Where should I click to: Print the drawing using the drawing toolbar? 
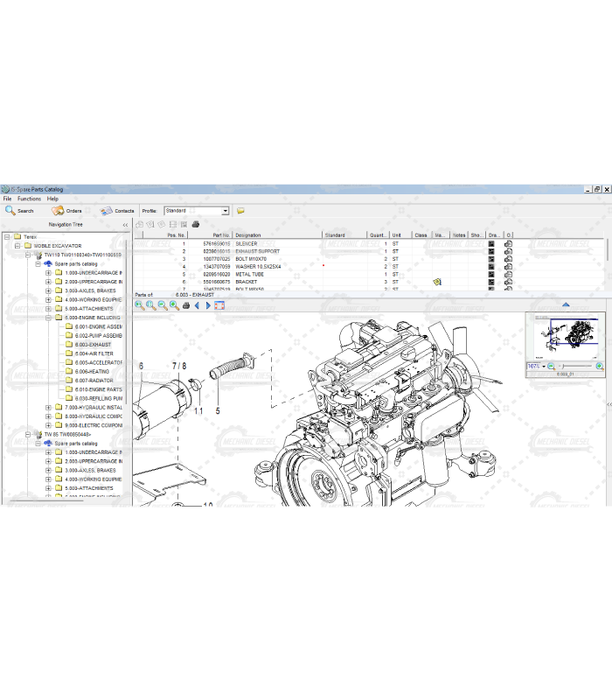[185, 305]
